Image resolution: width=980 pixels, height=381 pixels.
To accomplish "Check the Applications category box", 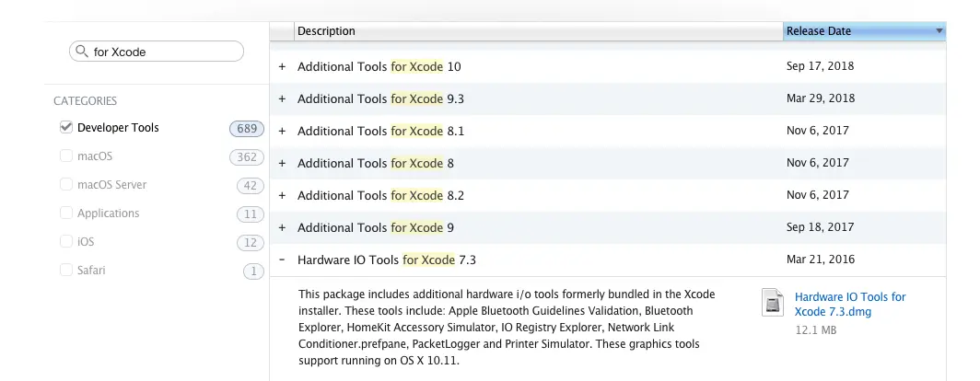I will click(65, 213).
